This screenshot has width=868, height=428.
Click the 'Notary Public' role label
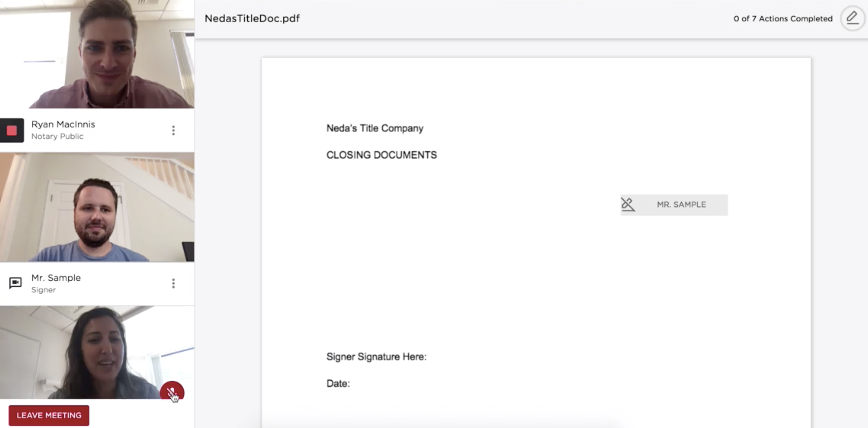[x=57, y=136]
